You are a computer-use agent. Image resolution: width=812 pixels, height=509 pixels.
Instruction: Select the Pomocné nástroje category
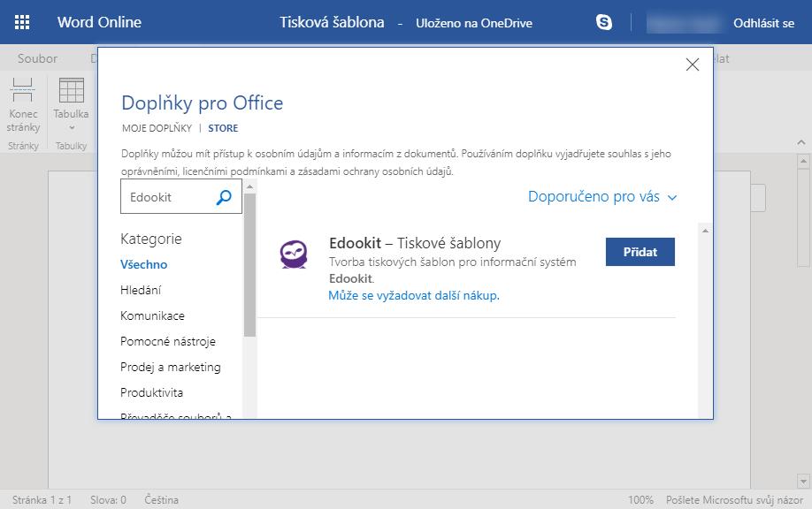168,341
